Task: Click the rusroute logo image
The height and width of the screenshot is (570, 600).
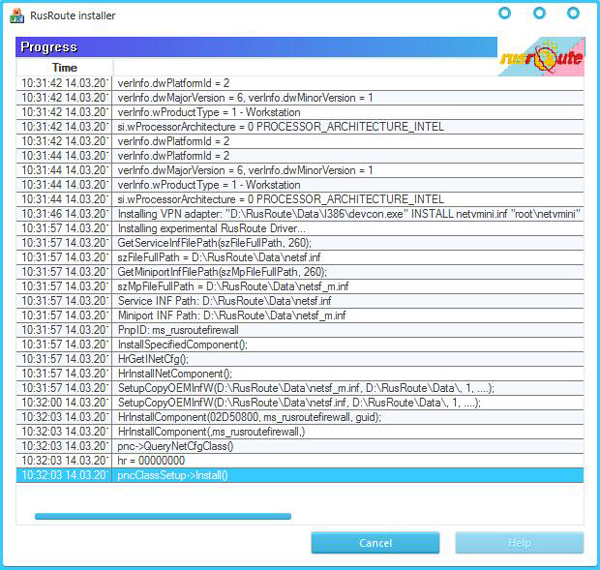Action: pos(541,57)
